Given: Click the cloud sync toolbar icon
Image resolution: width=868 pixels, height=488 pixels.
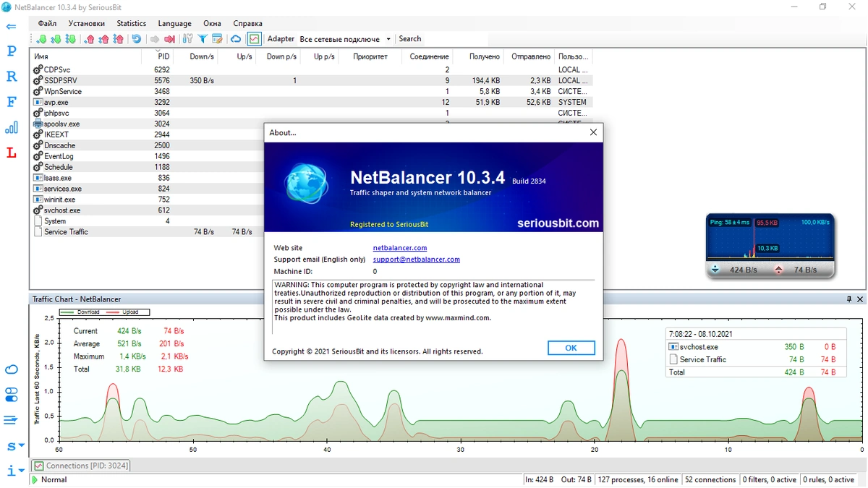Looking at the screenshot, I should (236, 39).
